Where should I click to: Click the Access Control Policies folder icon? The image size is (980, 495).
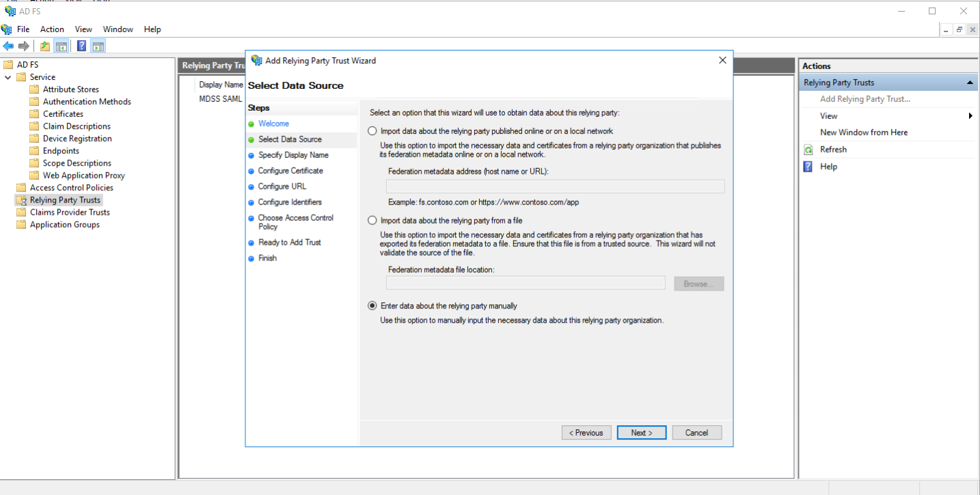[21, 188]
